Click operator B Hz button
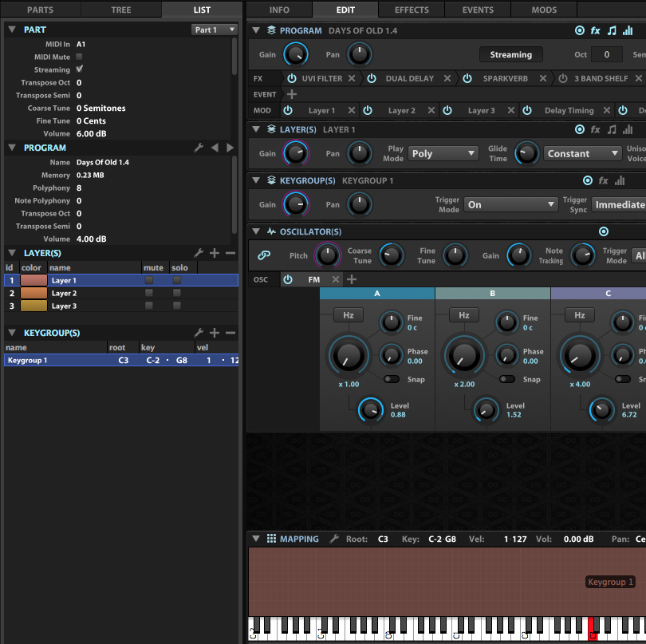Viewport: 646px width, 644px height. [464, 315]
